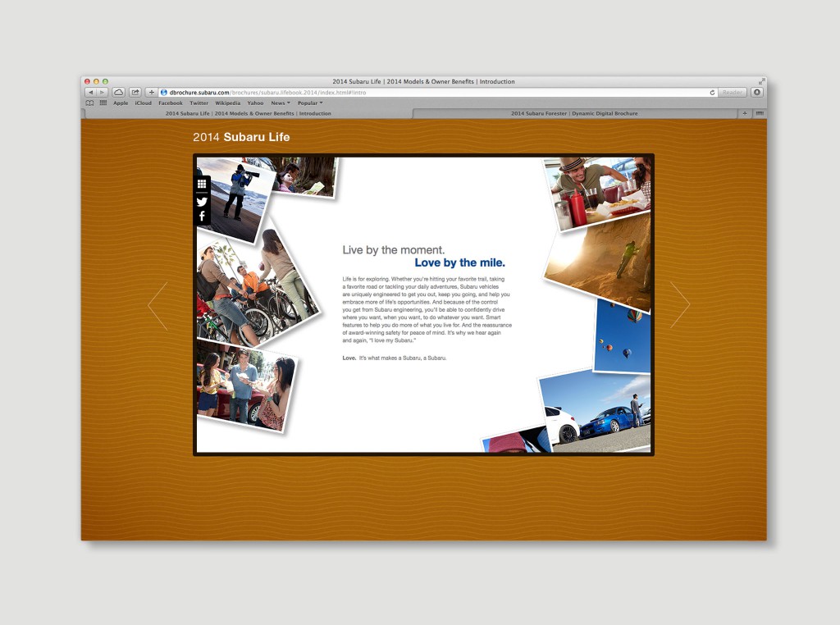The image size is (840, 625).
Task: Enter full screen with the expand arrows icon
Action: point(761,81)
